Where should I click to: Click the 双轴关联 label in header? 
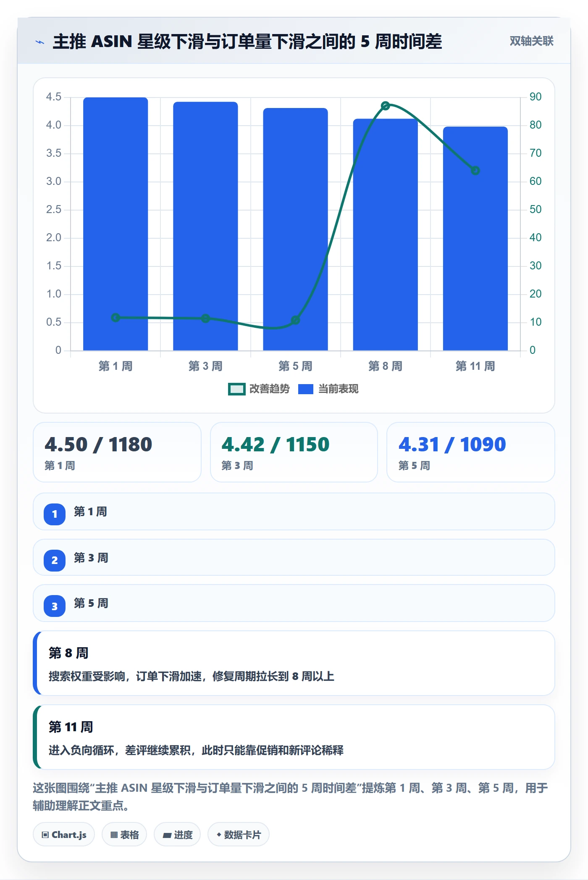[x=531, y=41]
